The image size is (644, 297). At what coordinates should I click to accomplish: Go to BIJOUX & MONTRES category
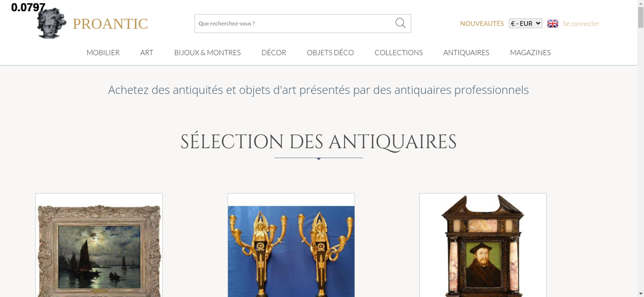coord(207,52)
